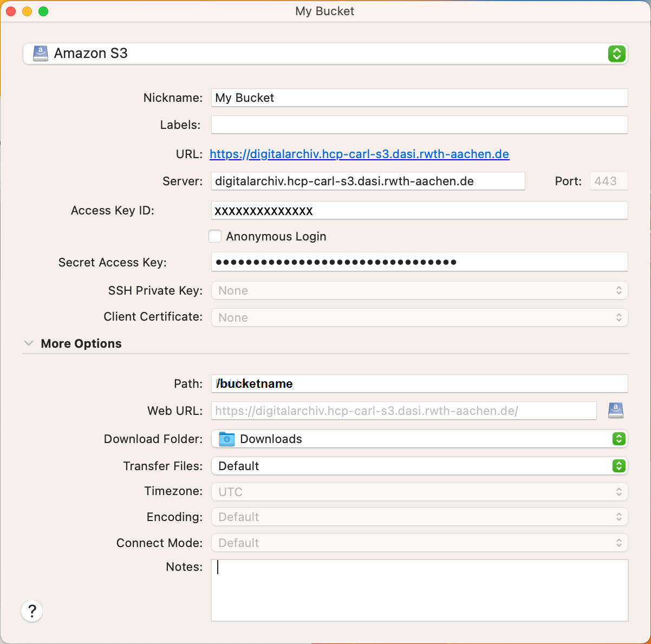
Task: Click the Amazon S3 drive icon
Action: [x=41, y=53]
